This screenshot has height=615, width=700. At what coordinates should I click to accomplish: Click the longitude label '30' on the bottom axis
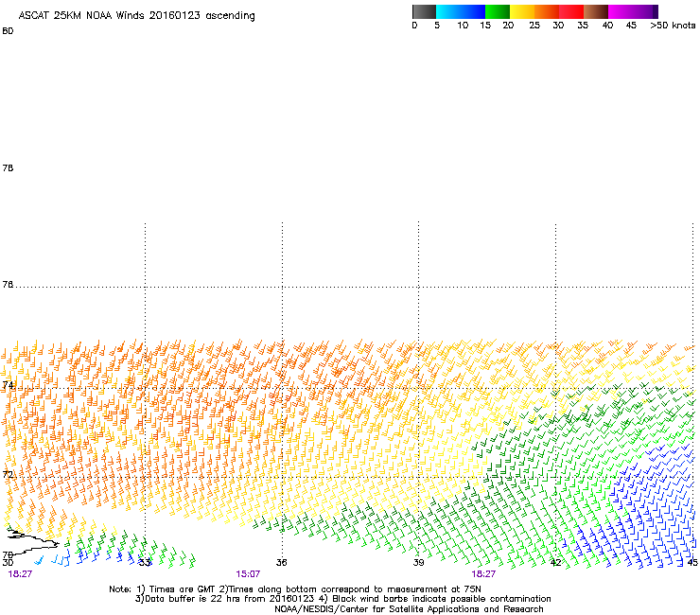[x=8, y=563]
